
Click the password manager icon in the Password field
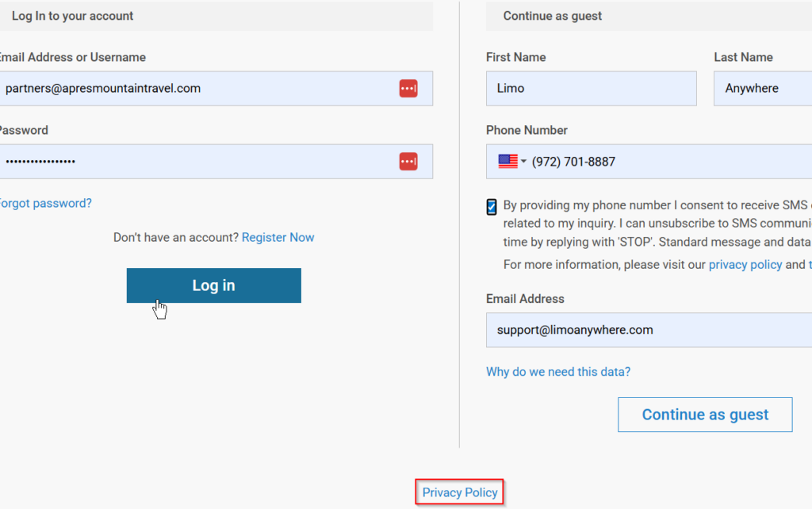click(408, 162)
